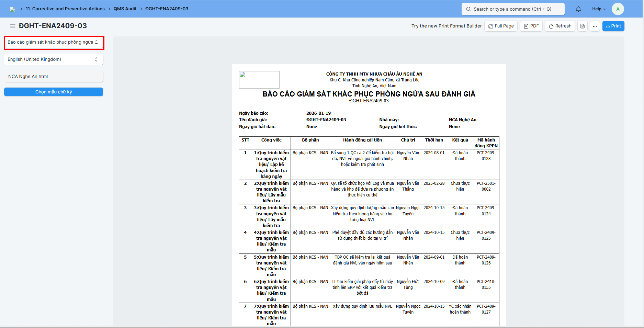Toggle the sidebar hamburger menu
This screenshot has width=644, height=328.
pos(13,26)
